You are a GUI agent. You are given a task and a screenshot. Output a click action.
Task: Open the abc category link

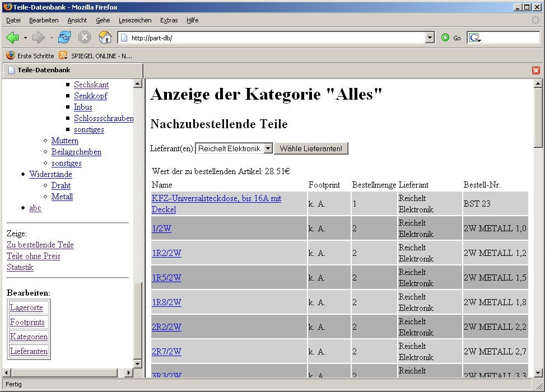[x=35, y=208]
